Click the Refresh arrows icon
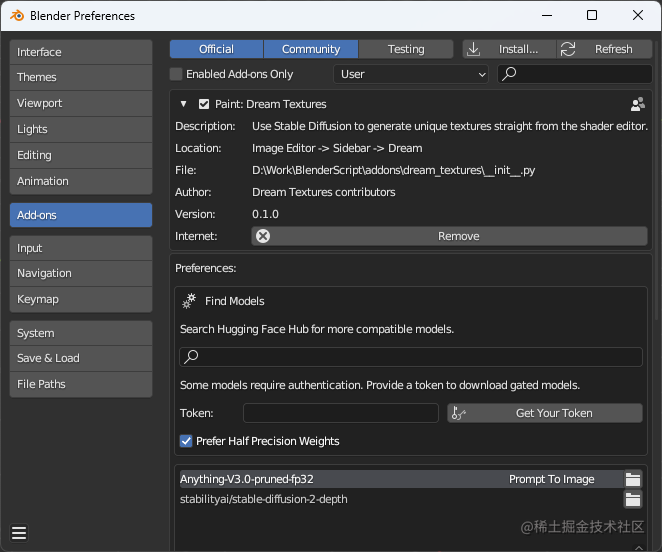 pyautogui.click(x=568, y=49)
